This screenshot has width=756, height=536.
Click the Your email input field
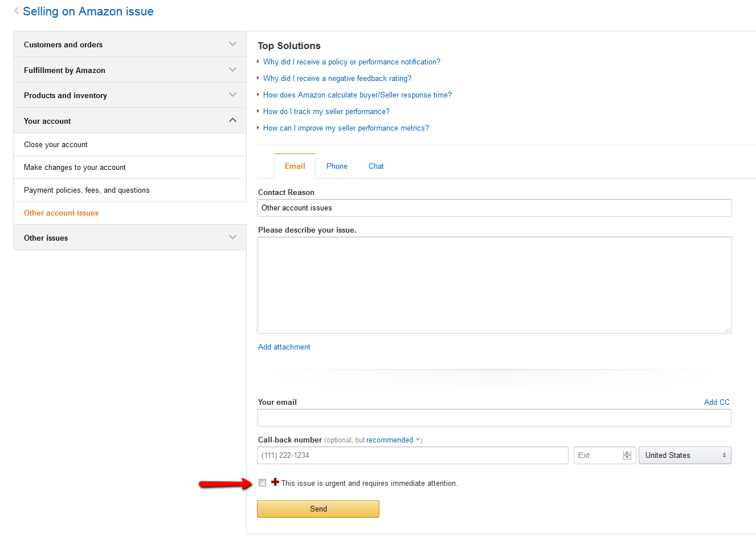point(494,417)
